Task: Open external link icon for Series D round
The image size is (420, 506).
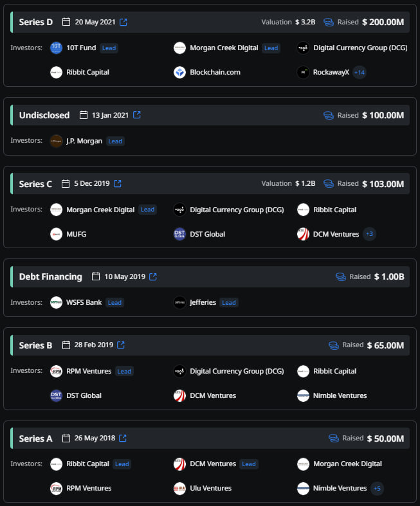Action: 123,22
